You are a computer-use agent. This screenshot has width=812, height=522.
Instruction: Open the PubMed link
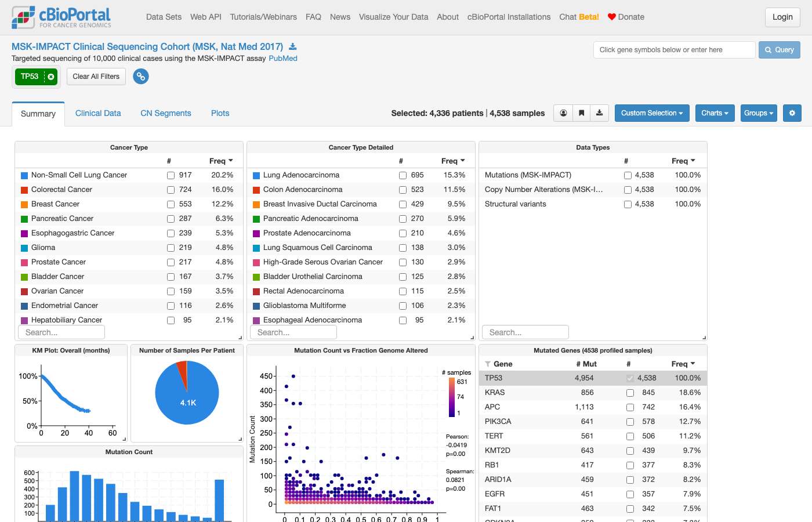pos(283,59)
